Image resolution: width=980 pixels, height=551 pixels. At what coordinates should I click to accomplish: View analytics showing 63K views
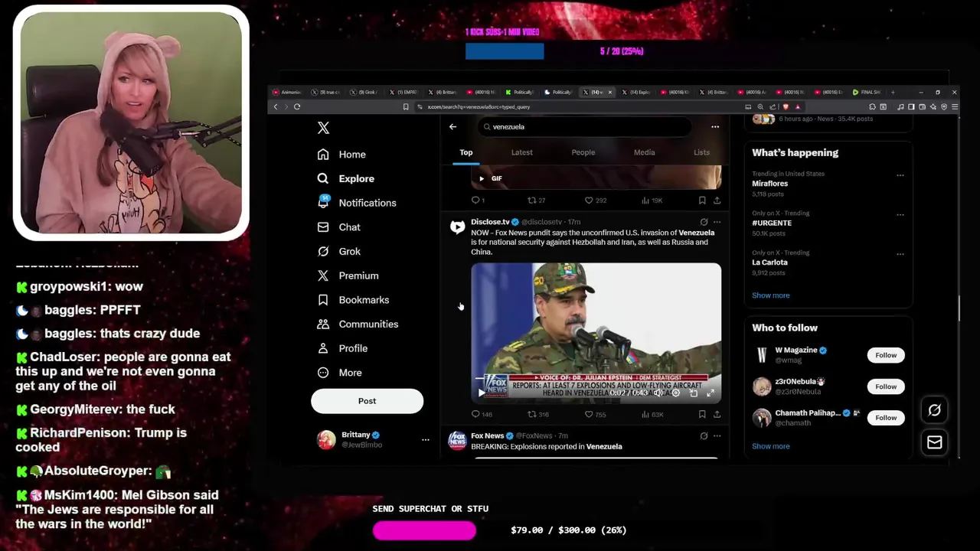pos(645,414)
